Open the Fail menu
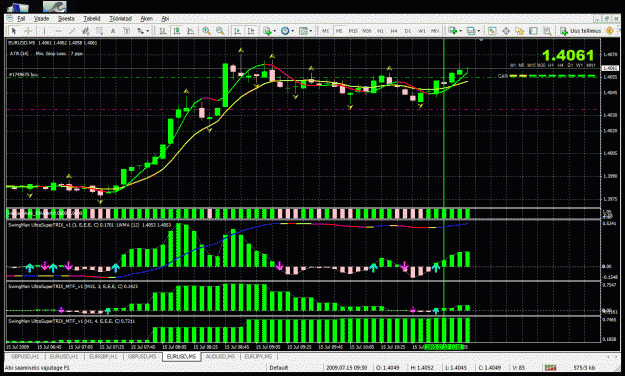The image size is (625, 376). [21, 19]
